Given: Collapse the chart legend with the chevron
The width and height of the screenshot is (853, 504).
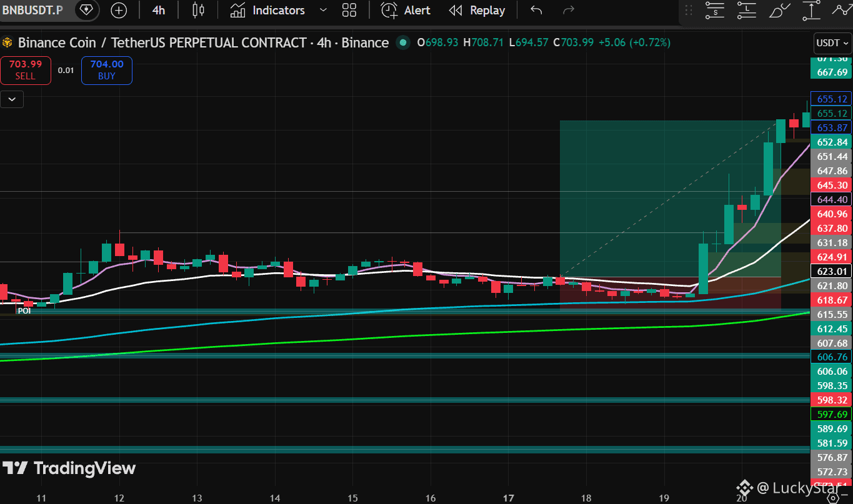Looking at the screenshot, I should 12,99.
